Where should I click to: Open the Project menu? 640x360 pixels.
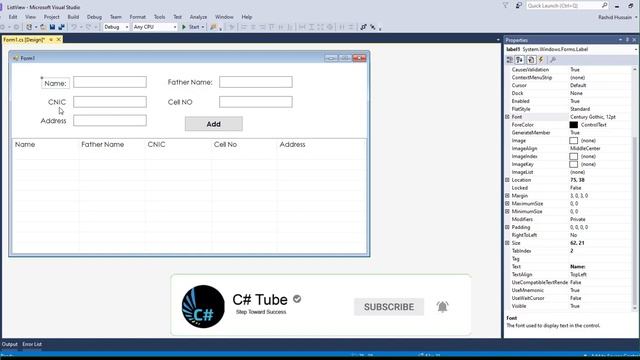click(x=51, y=17)
